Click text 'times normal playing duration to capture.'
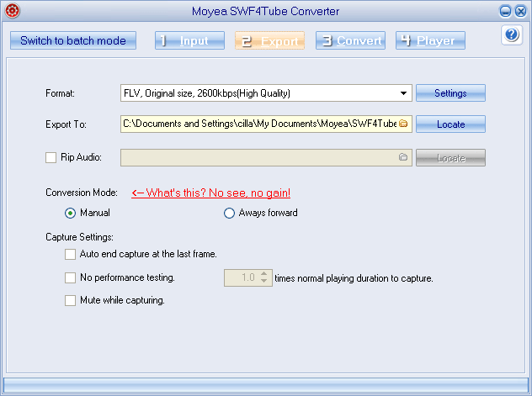 point(354,278)
